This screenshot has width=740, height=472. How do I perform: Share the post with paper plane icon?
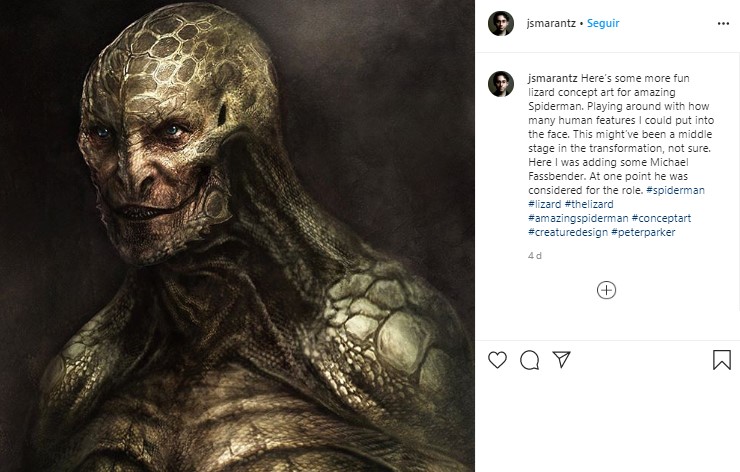pyautogui.click(x=562, y=359)
